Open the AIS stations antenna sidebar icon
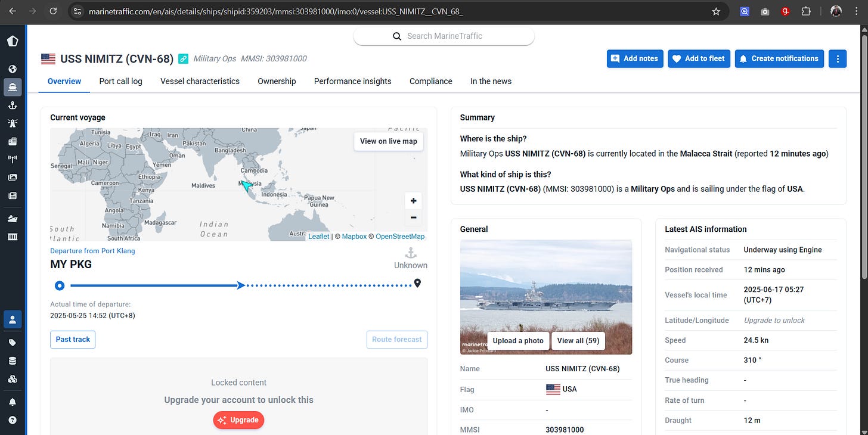Image resolution: width=868 pixels, height=435 pixels. pos(13,159)
